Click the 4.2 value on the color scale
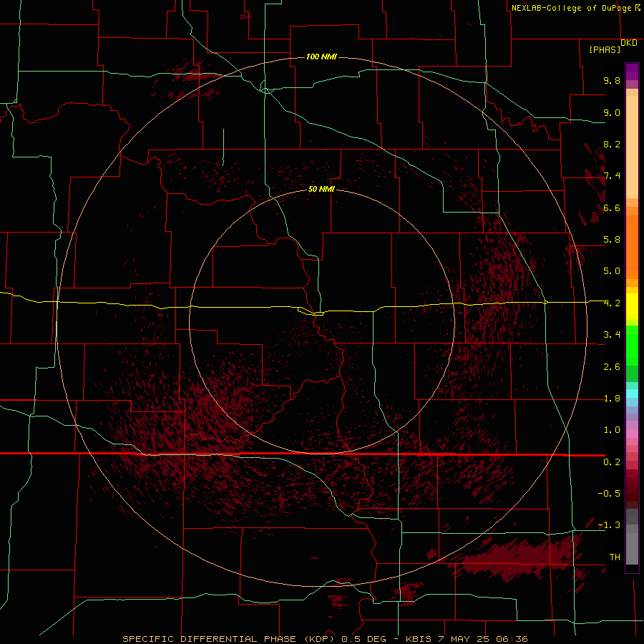644x644 pixels. [x=612, y=303]
